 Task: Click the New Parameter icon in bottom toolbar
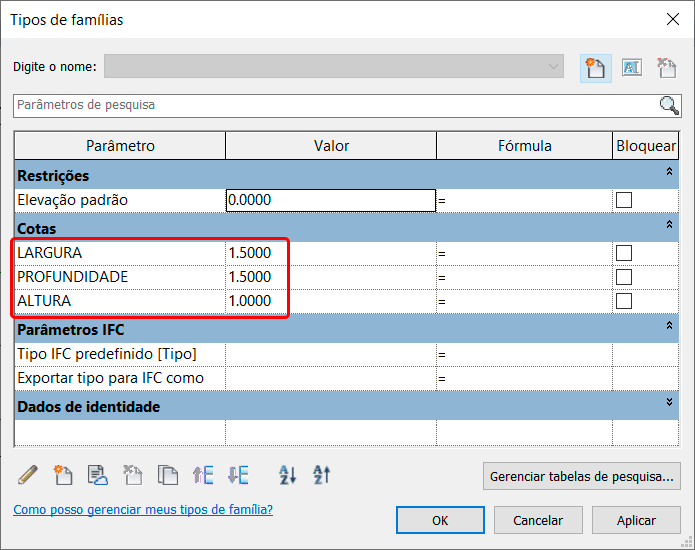(x=63, y=475)
